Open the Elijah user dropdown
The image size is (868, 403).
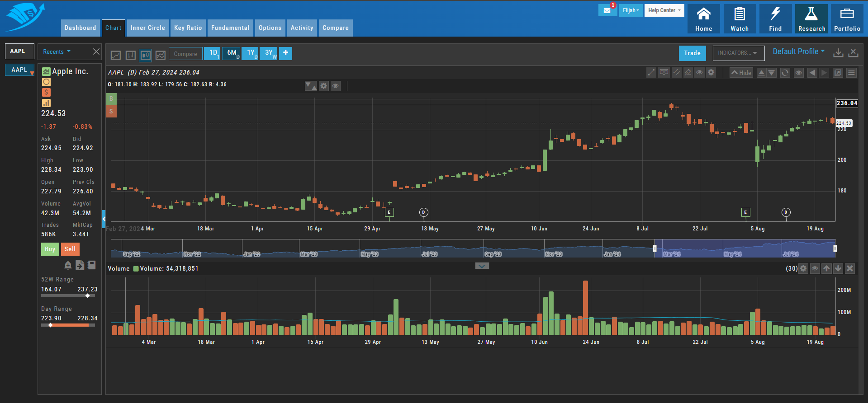pyautogui.click(x=631, y=10)
